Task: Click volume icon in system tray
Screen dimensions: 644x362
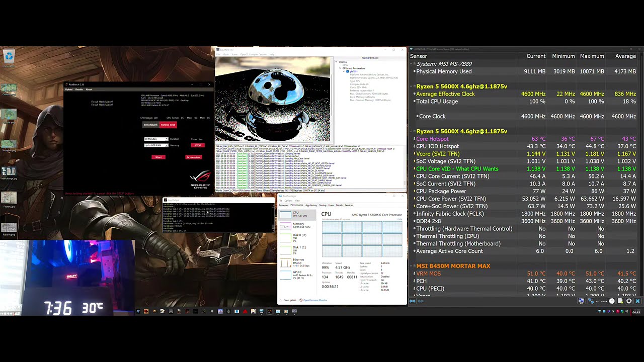Action: point(626,312)
